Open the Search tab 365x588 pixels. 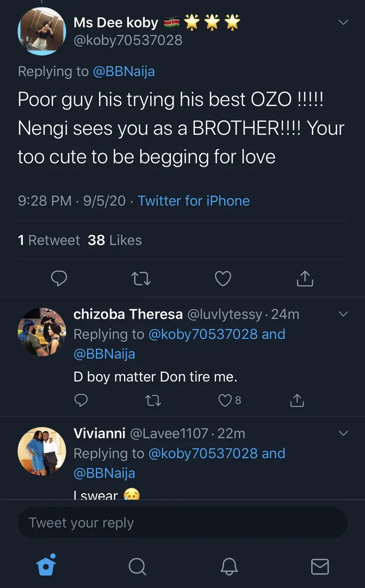coord(137,566)
